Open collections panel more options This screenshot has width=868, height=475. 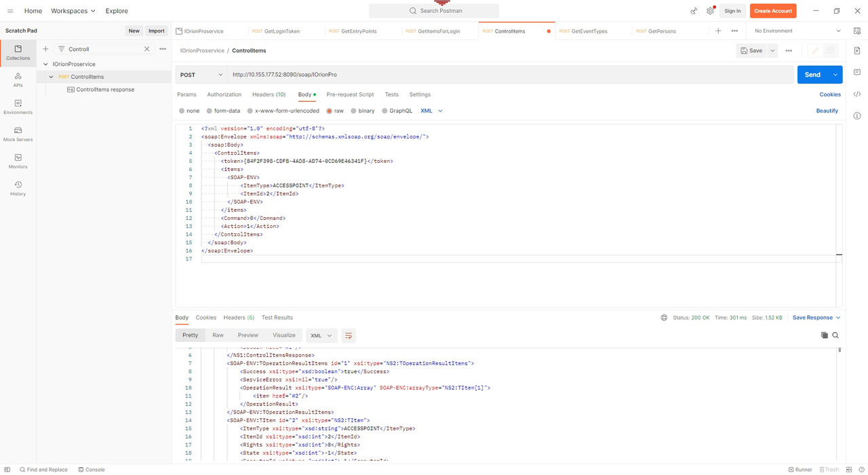coord(163,49)
